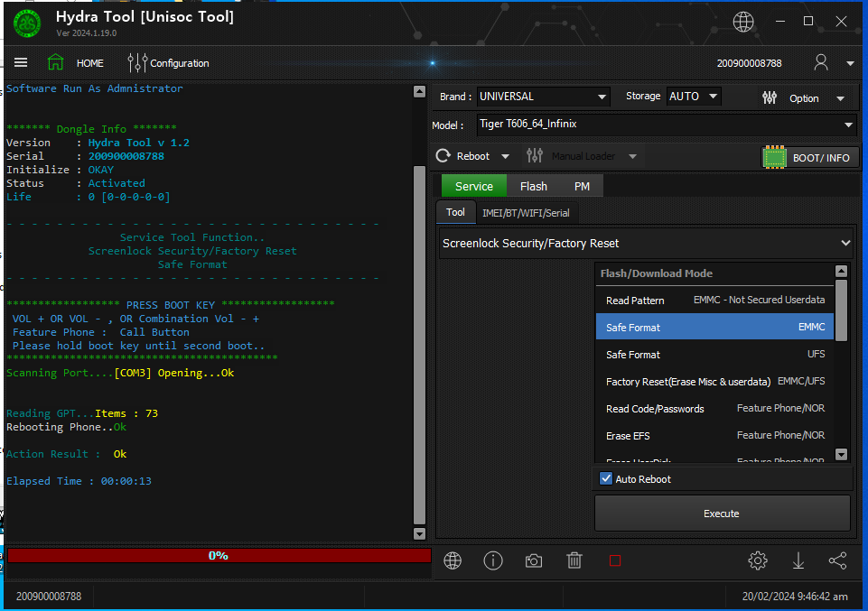
Task: Clear the log with the trash icon
Action: pos(574,560)
